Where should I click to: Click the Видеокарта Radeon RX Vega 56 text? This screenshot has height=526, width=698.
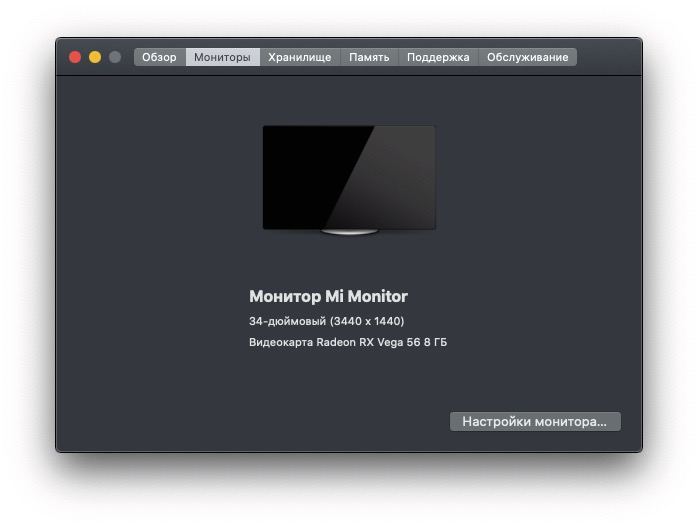click(335, 342)
